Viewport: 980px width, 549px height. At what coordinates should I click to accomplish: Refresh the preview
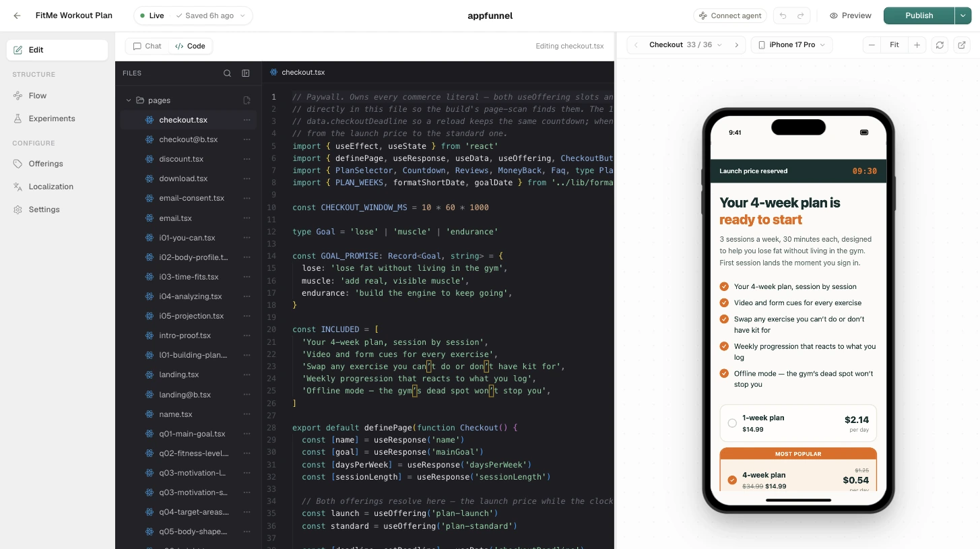[940, 45]
